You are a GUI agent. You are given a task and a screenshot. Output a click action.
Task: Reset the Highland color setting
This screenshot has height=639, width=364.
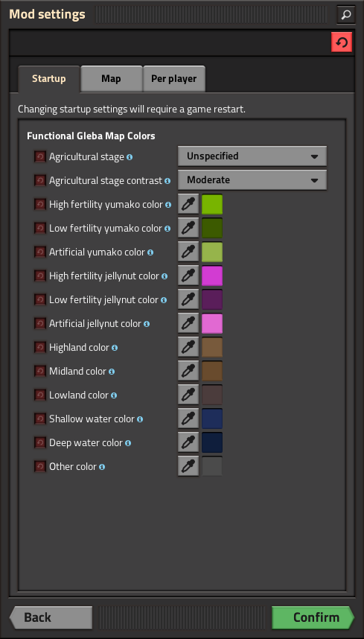(40, 347)
